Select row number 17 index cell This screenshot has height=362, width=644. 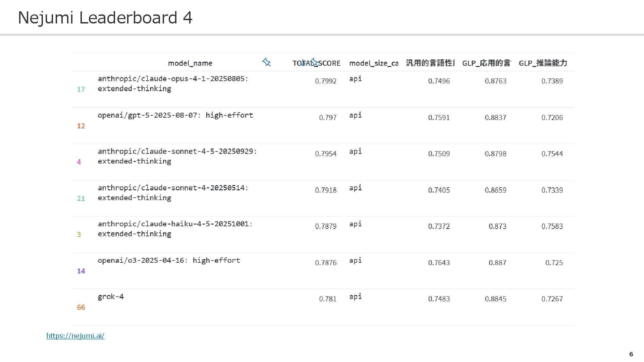81,89
